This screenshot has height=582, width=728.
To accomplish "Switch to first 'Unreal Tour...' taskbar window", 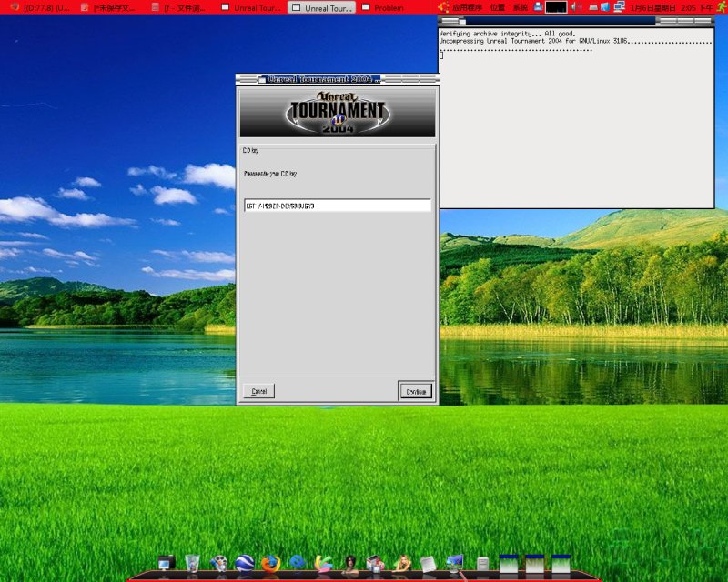I will [x=251, y=7].
